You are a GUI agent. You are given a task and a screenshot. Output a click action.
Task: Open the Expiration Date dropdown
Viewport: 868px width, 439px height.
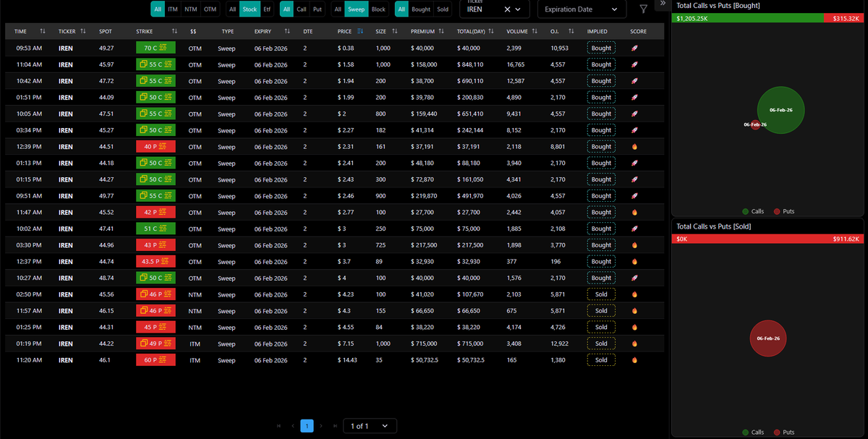click(x=581, y=9)
